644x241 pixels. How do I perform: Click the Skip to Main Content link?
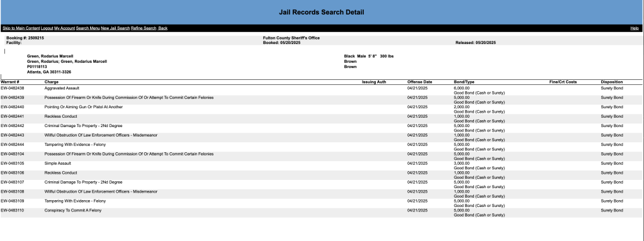21,28
